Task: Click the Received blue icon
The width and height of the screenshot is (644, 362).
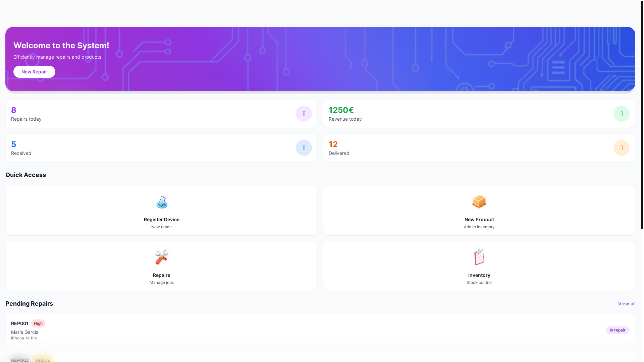Action: pyautogui.click(x=304, y=148)
